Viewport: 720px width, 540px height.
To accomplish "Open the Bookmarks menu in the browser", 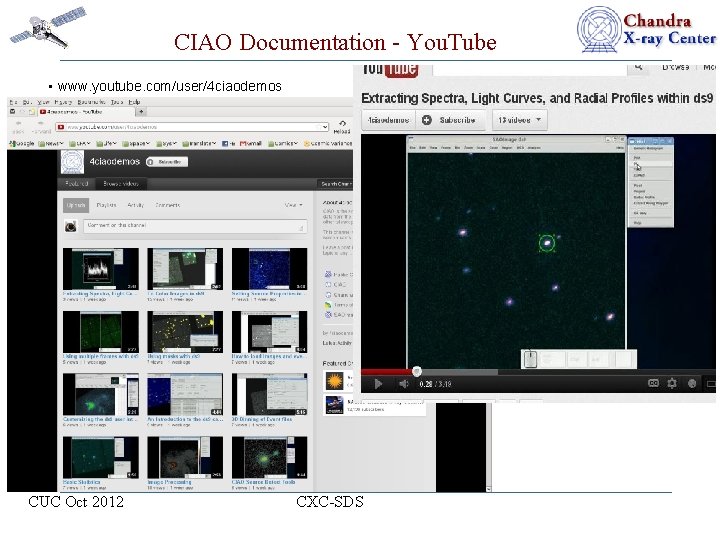I will [x=91, y=102].
